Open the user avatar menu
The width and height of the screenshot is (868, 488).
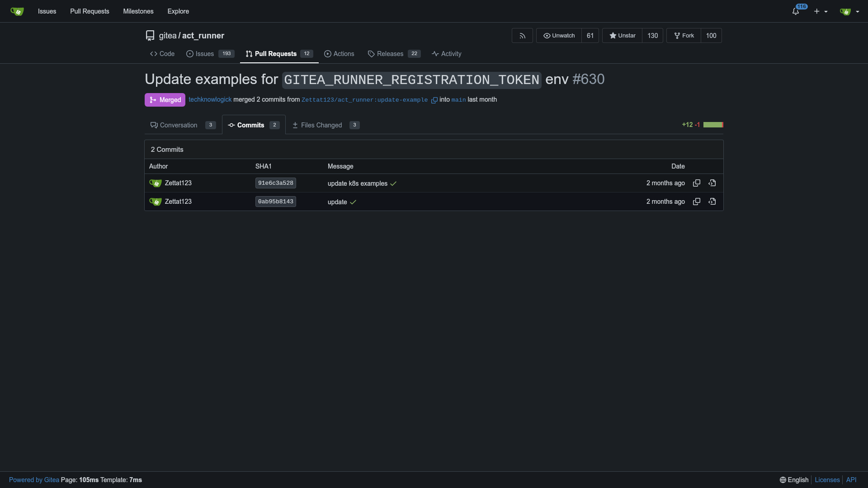(849, 11)
